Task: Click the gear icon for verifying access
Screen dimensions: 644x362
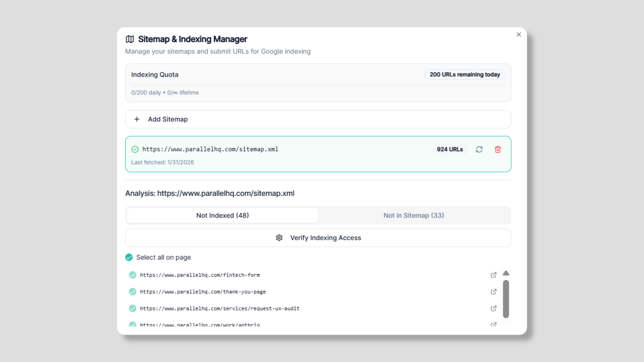Action: (279, 238)
